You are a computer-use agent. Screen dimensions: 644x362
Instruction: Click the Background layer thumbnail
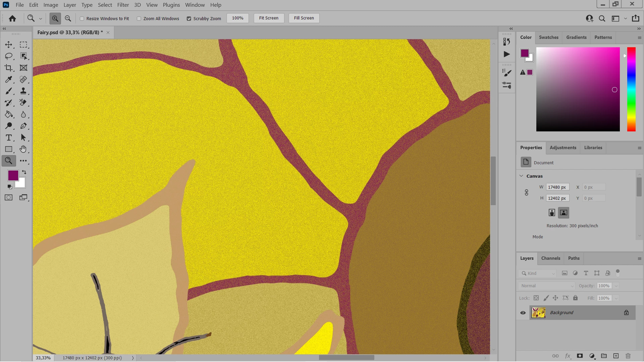[x=538, y=313]
